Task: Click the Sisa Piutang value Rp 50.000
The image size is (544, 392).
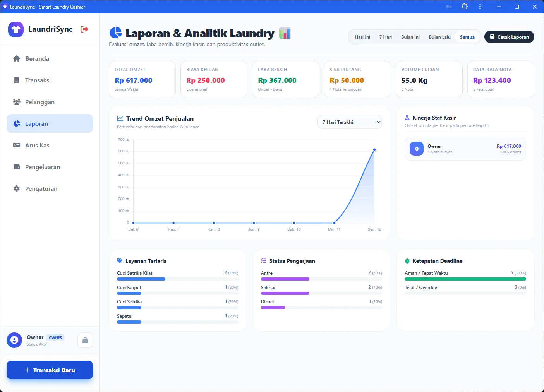Action: [x=347, y=80]
